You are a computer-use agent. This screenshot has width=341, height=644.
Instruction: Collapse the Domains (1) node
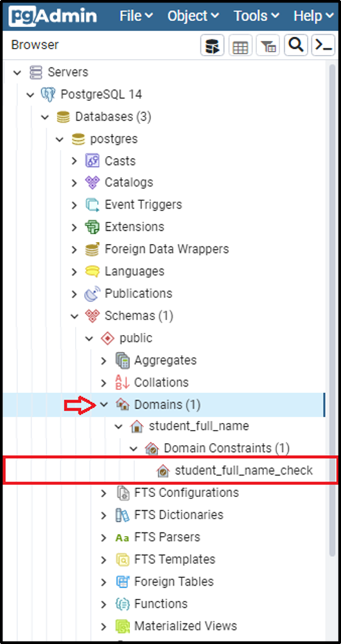104,405
